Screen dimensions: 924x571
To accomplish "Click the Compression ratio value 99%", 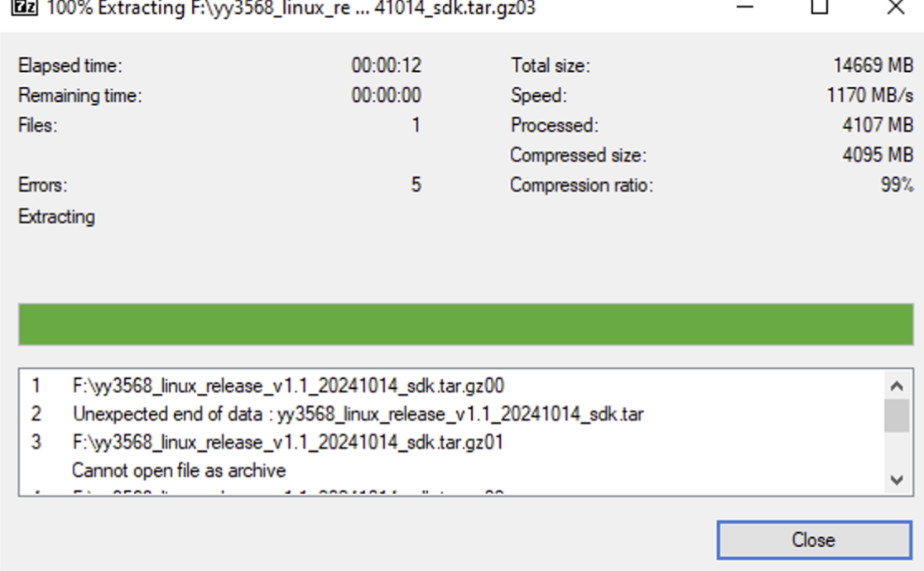I will [897, 185].
